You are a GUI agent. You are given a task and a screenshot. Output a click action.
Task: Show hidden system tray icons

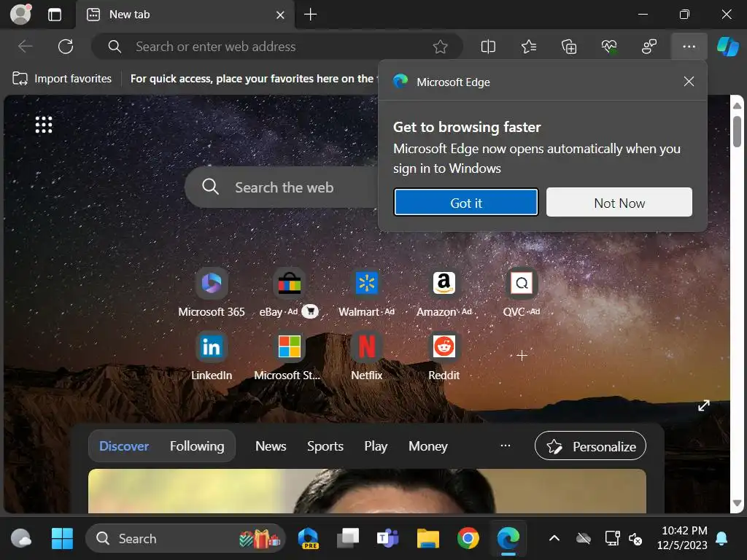coord(554,539)
